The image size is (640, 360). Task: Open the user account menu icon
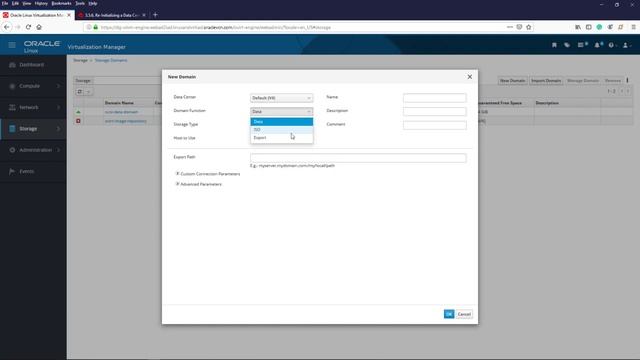coord(626,45)
